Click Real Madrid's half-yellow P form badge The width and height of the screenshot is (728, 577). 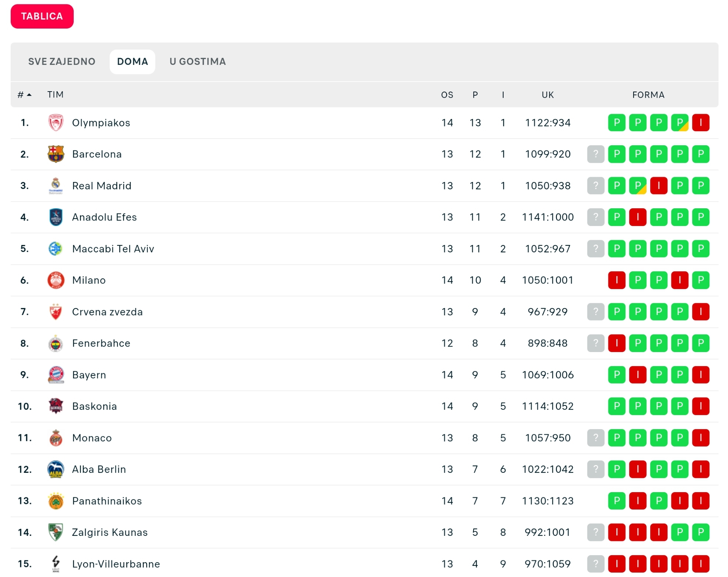tap(638, 186)
